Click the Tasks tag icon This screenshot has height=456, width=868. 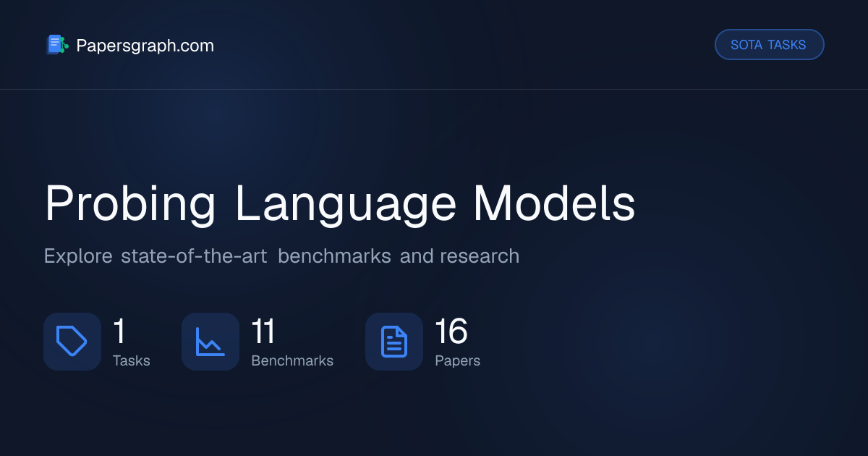[x=72, y=342]
